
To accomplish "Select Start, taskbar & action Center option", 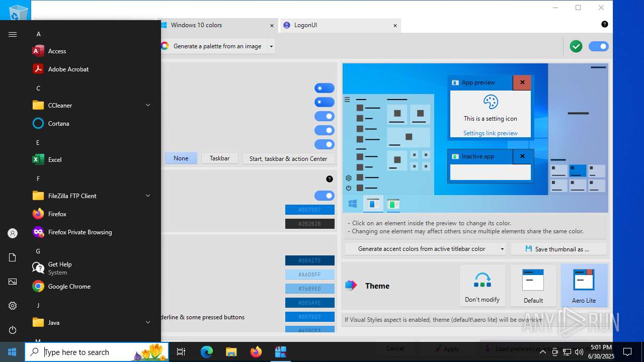I will 288,158.
